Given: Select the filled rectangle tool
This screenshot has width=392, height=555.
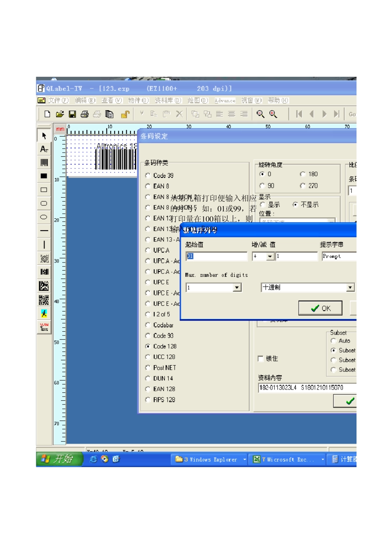Looking at the screenshot, I should tap(44, 176).
